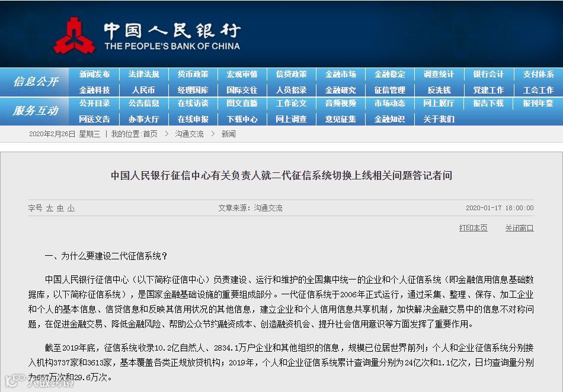Image resolution: width=563 pixels, height=392 pixels.
Task: Open the 宏观审慎 menu item
Action: (242, 74)
